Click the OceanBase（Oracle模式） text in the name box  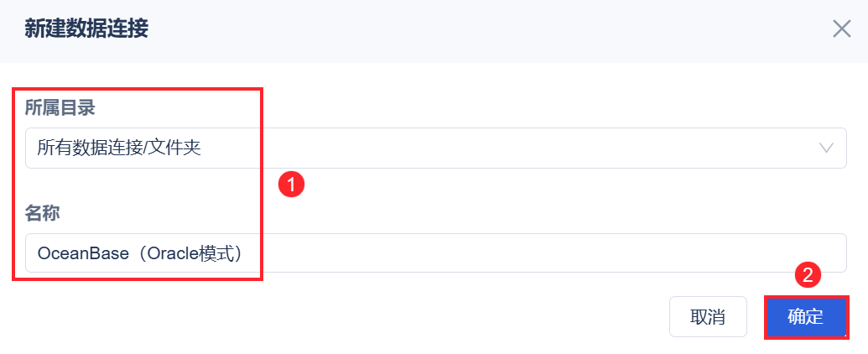[x=140, y=252]
